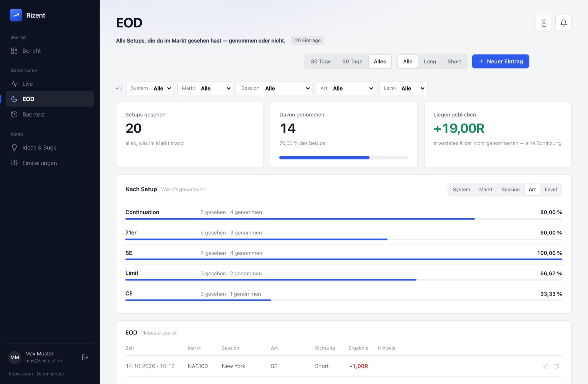Click the Davon genommen progress bar
This screenshot has height=384, width=588.
pos(344,158)
